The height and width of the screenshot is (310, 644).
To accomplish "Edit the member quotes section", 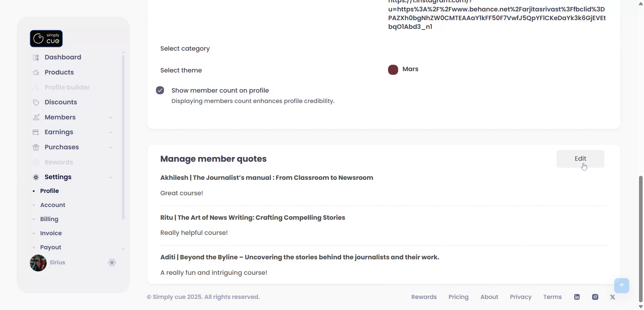I will [x=580, y=159].
